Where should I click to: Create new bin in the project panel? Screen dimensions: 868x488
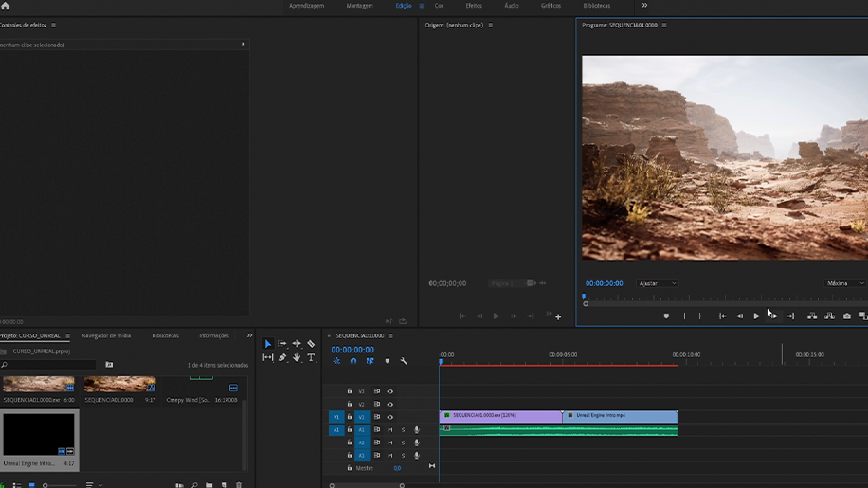tap(208, 485)
